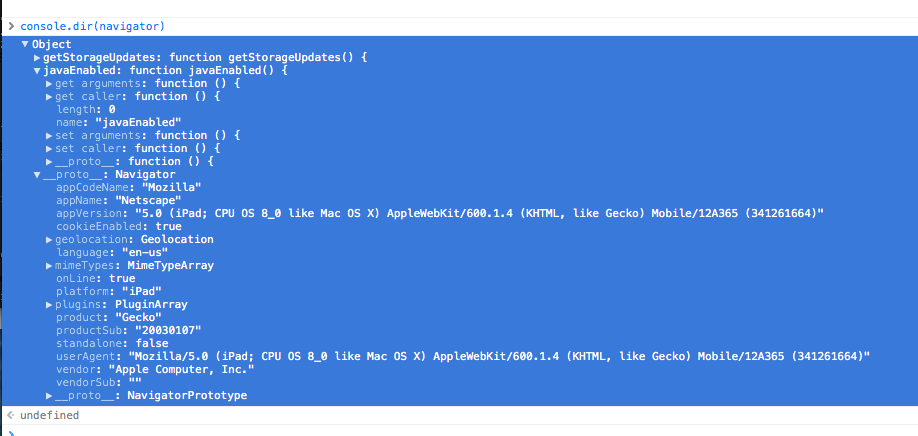
Task: Expand the 'set arguments' setter
Action: pos(49,135)
